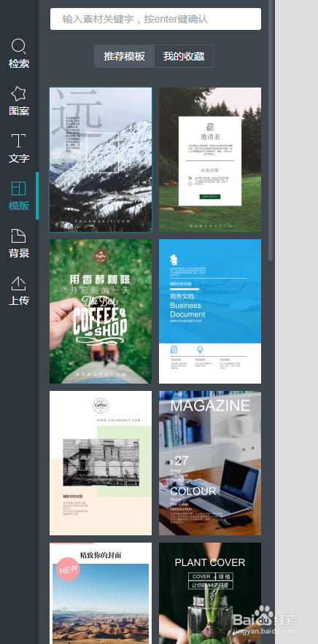Focus the material keyword search field
The height and width of the screenshot is (644, 318).
pos(155,19)
